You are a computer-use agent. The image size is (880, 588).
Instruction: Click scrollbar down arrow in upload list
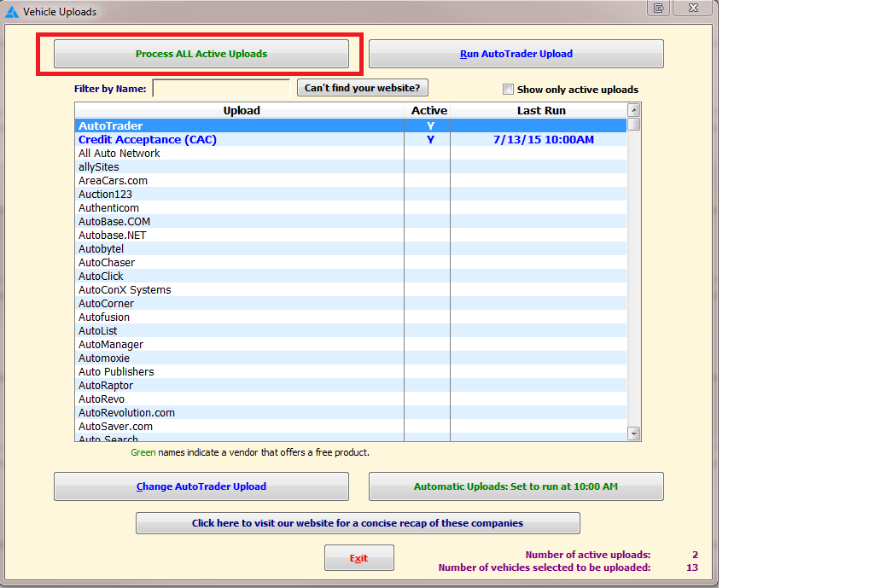(x=633, y=434)
